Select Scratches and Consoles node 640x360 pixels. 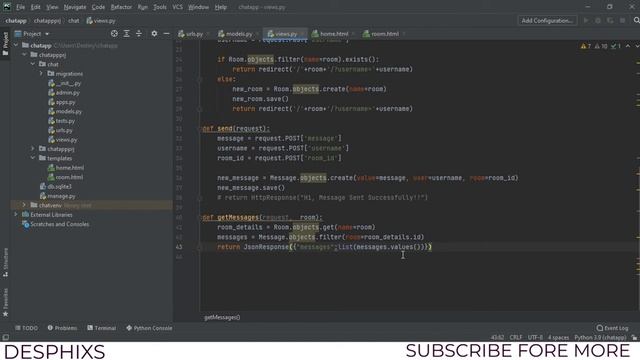[x=56, y=224]
